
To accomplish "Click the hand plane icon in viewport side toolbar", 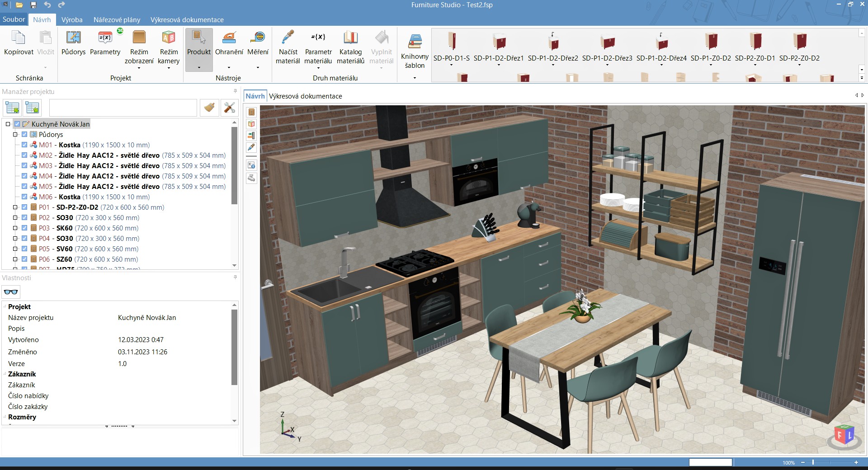I will tap(251, 178).
